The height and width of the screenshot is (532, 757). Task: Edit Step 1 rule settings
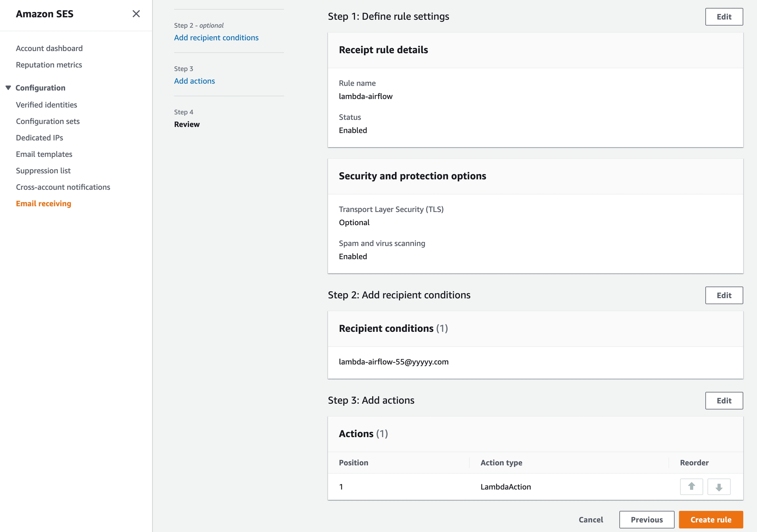click(x=724, y=17)
